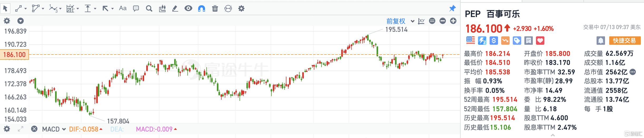Viewport: 644px width, 138px height.
Task: Click the 186.100 current price
Action: click(x=484, y=29)
